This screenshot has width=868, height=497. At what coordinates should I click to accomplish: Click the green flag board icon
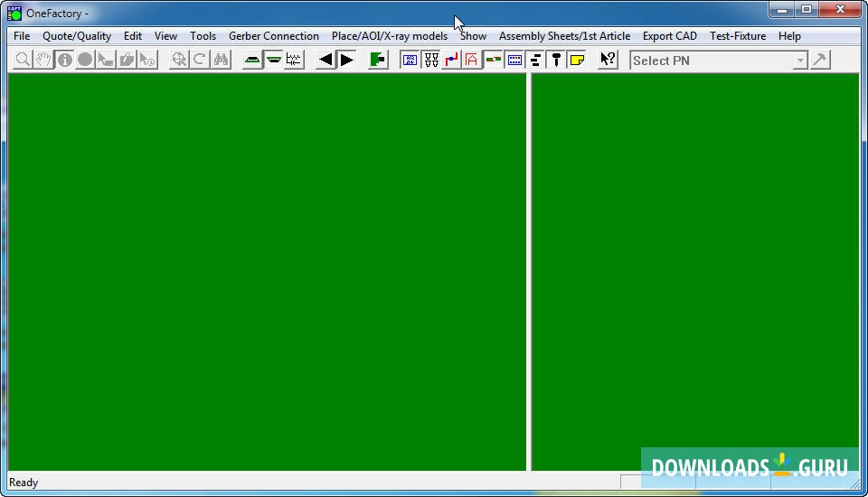point(378,60)
